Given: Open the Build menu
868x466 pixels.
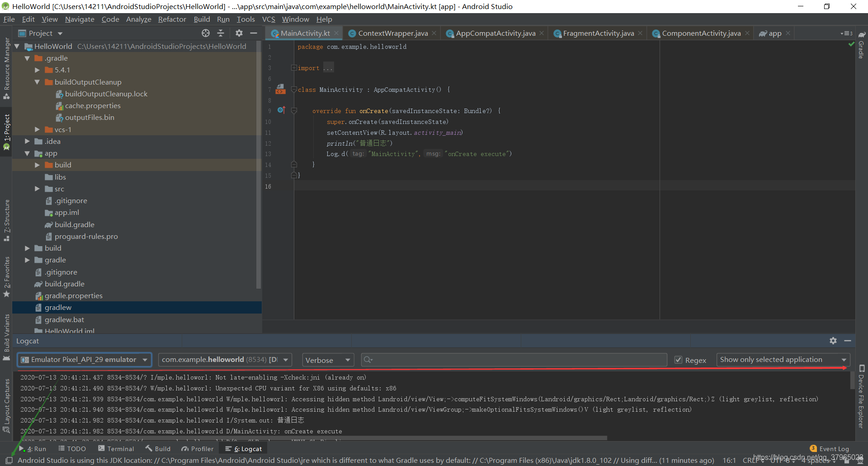Looking at the screenshot, I should pyautogui.click(x=202, y=19).
